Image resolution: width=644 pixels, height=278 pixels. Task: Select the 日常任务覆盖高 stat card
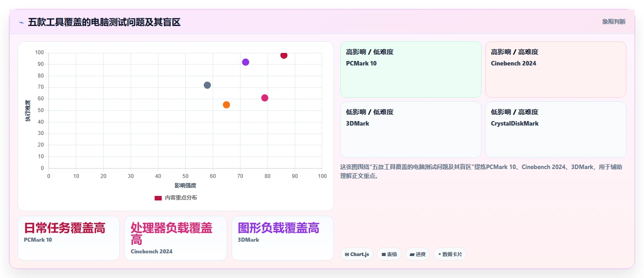(69, 238)
